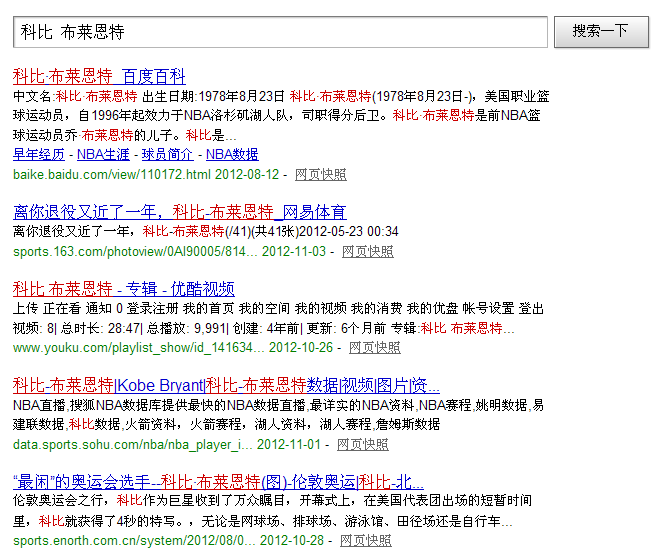Screen dimensions: 657x555
Task: View 网页快照 for the sports.163.com result
Action: pos(367,251)
